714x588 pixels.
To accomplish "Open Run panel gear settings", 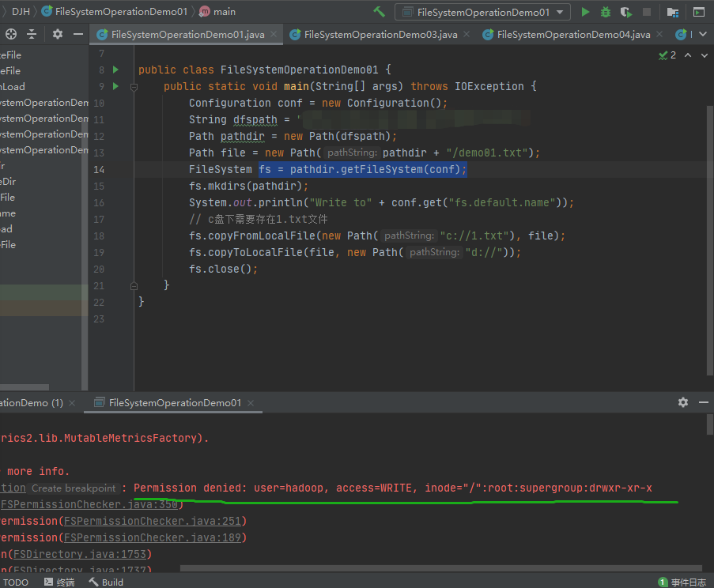I will [683, 402].
